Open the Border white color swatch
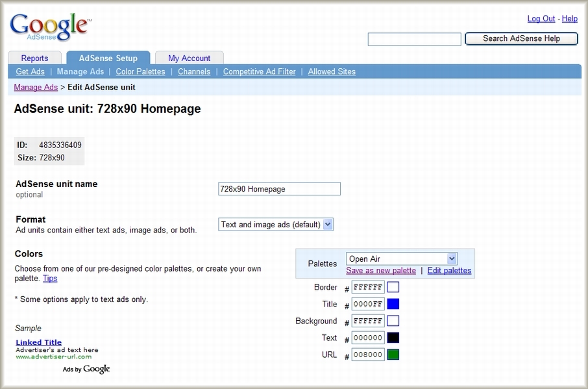 (393, 287)
